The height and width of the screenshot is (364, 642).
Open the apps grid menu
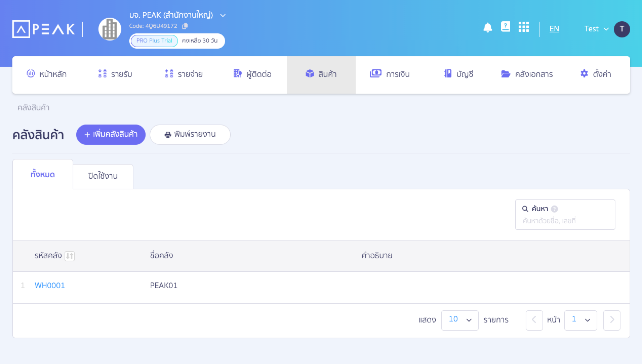[524, 27]
